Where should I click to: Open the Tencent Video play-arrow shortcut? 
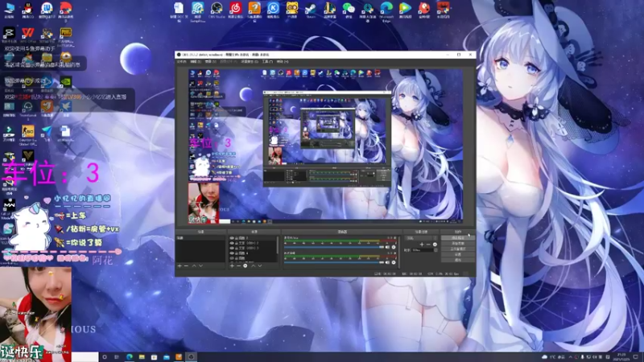406,8
